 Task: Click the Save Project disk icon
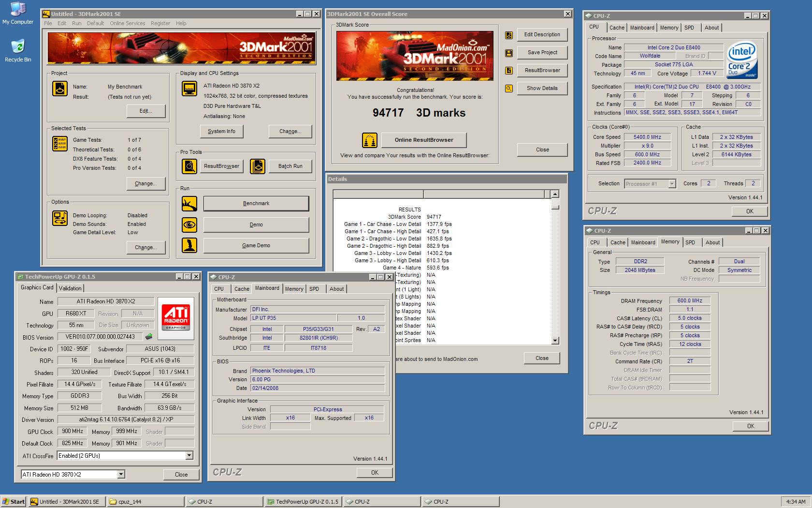[x=509, y=53]
